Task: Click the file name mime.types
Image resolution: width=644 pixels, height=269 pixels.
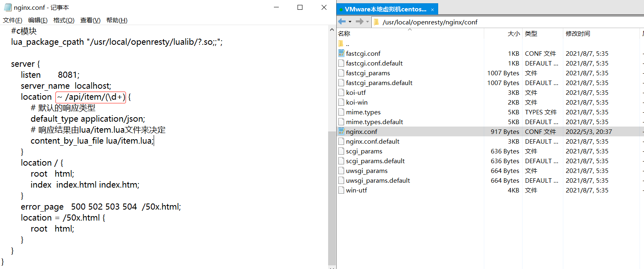Action: [x=363, y=112]
